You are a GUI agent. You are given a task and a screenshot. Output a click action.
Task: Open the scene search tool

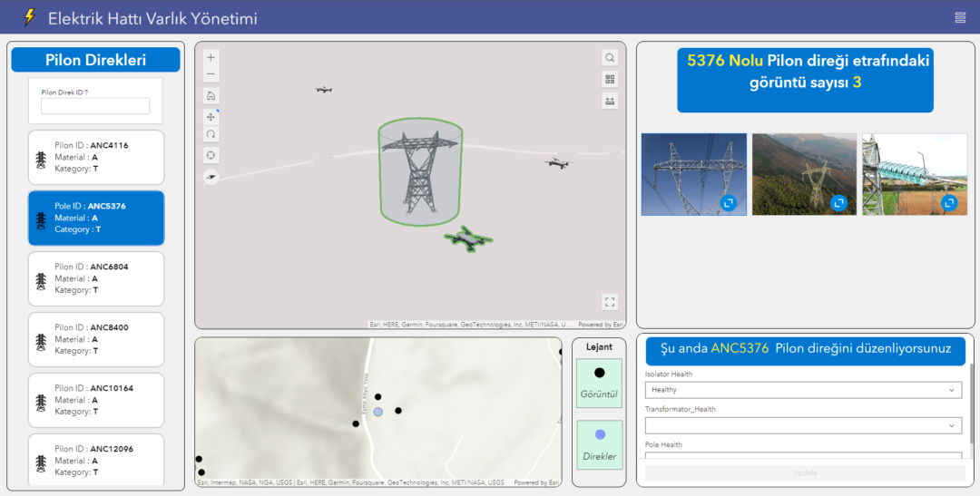point(610,57)
